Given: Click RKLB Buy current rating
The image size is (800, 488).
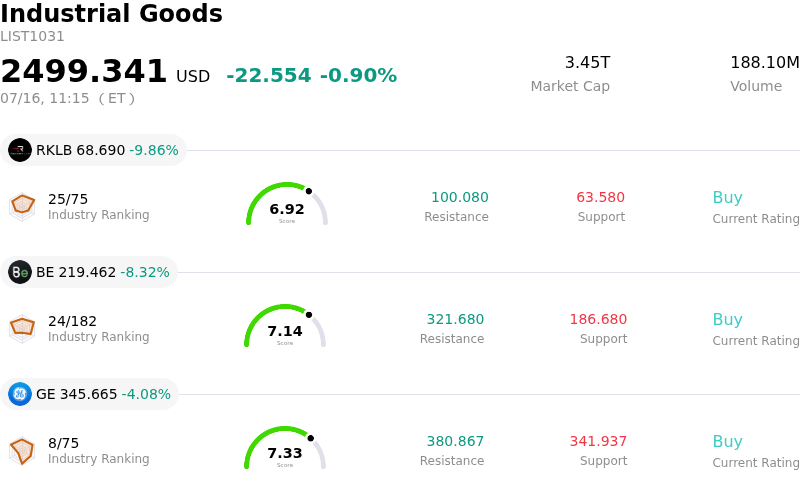Looking at the screenshot, I should (728, 197).
